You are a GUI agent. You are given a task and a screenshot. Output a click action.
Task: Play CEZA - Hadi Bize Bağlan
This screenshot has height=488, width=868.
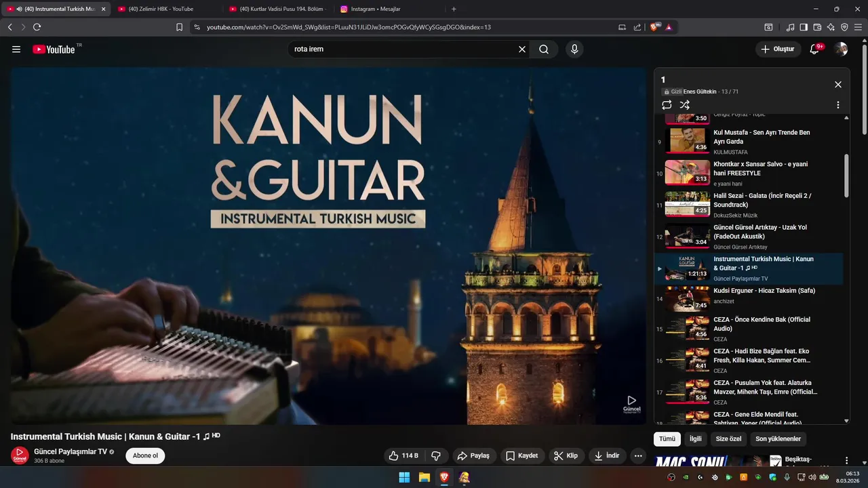coord(749,361)
